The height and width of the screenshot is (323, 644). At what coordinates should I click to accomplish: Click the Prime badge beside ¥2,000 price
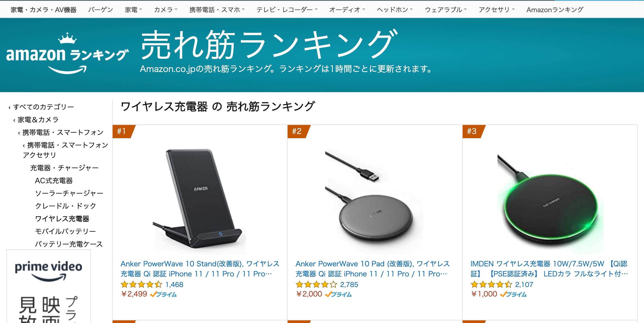(x=338, y=294)
